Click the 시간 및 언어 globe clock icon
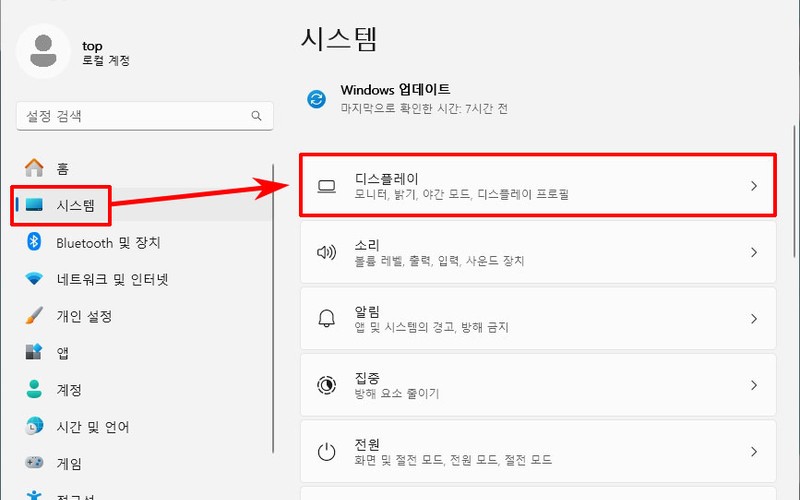Image resolution: width=800 pixels, height=500 pixels. (34, 426)
